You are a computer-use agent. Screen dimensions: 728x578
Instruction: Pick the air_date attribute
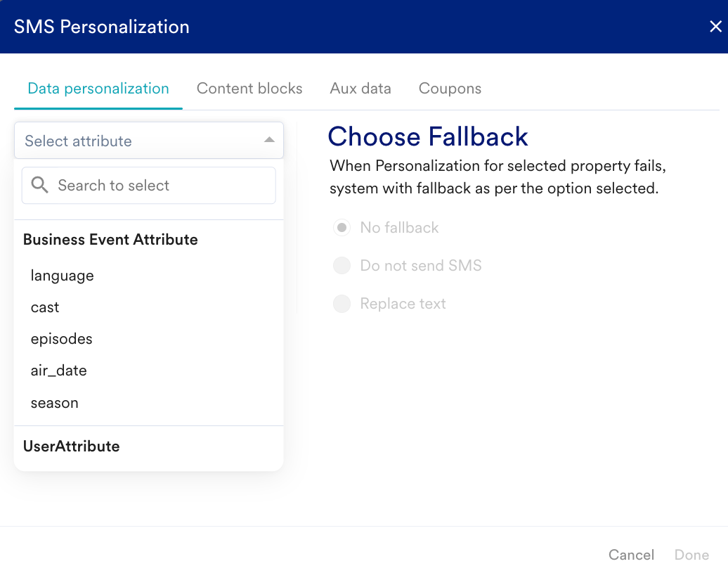[59, 371]
